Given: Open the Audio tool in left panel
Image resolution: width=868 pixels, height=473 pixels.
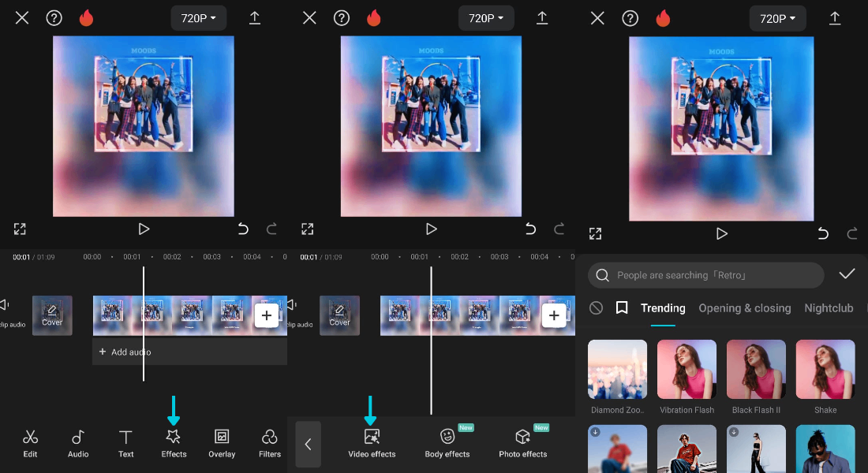Looking at the screenshot, I should coord(78,444).
